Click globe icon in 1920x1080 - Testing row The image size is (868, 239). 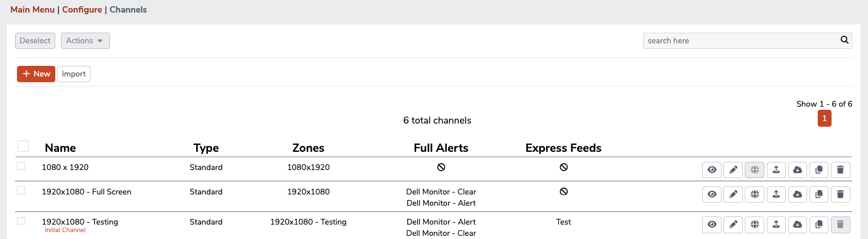(754, 224)
